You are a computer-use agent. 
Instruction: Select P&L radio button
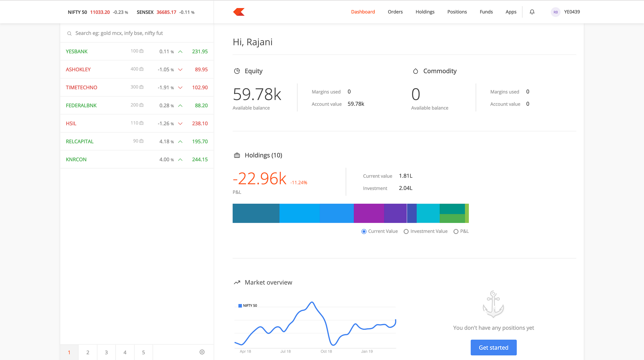(456, 231)
